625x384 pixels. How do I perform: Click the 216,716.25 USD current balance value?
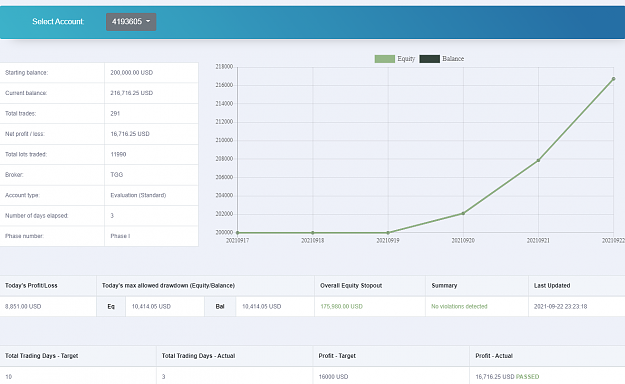click(132, 93)
